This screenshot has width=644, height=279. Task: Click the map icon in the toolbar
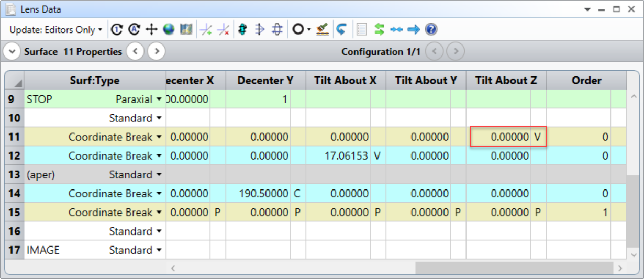click(x=186, y=30)
